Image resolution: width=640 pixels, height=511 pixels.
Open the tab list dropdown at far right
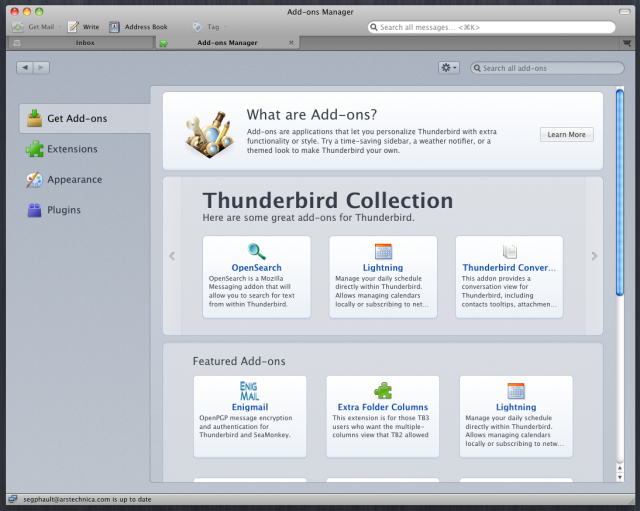(627, 43)
